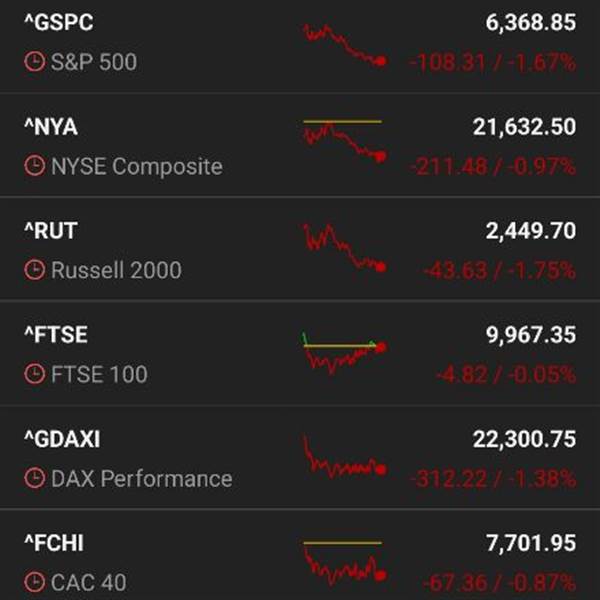Screen dimensions: 600x600
Task: Select the ^NYA ticker symbol
Action: coord(50,127)
